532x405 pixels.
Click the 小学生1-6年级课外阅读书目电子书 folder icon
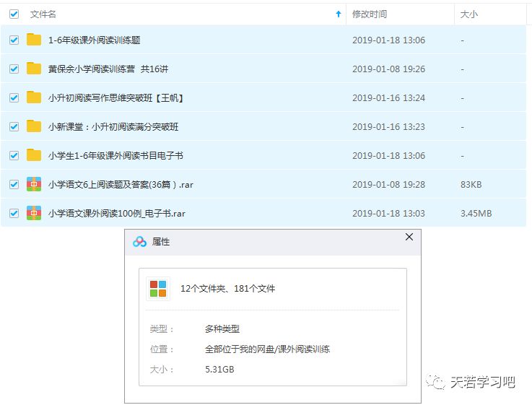pos(34,155)
